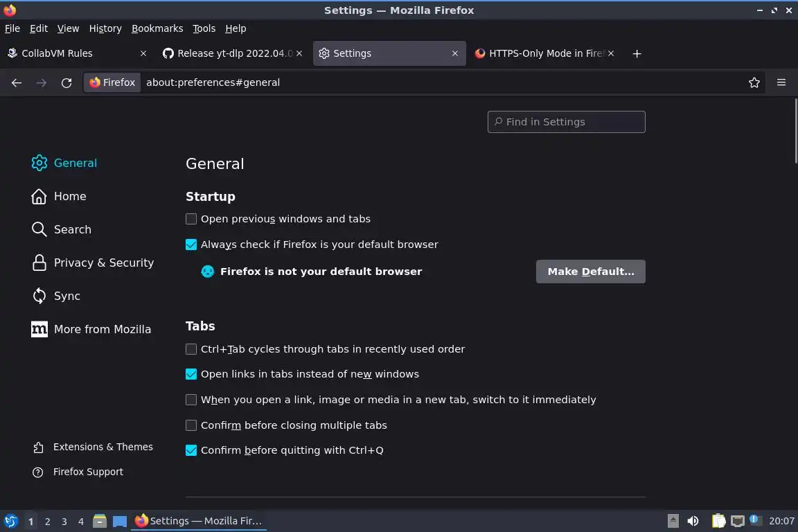Click the clipboard tray icon
798x532 pixels.
tap(718, 521)
